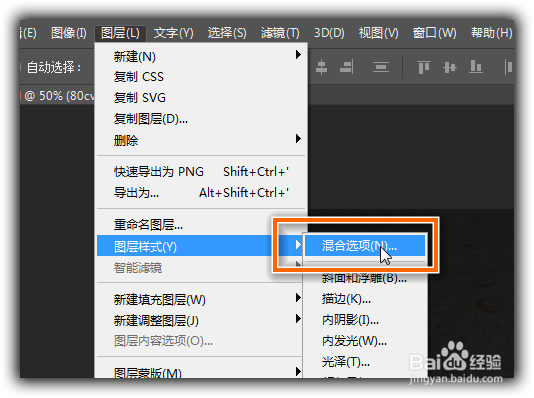534x398 pixels.
Task: Select 图层样式(Y) menu entry
Action: pyautogui.click(x=200, y=245)
